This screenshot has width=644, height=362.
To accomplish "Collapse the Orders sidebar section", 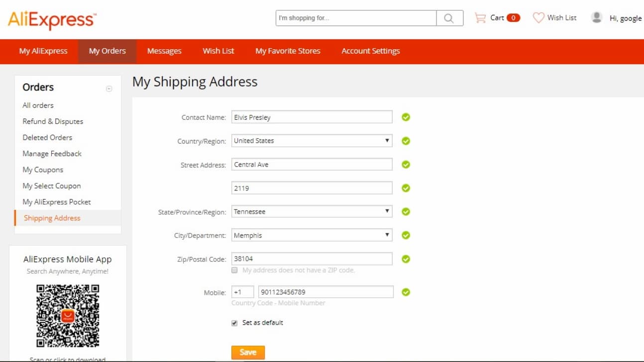I will point(109,89).
